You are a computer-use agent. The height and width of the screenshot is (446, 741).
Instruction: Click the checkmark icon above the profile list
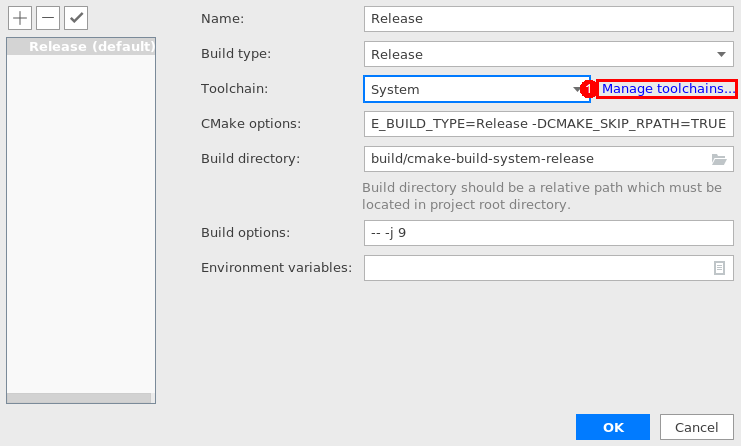click(76, 18)
